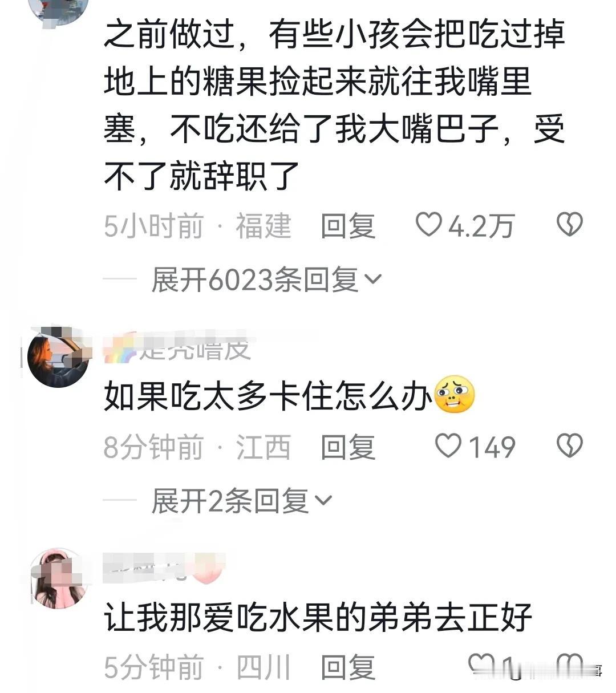This screenshot has width=616, height=693.
Task: Open the rainbow-emoji username above 卡住怎么办
Action: (178, 347)
